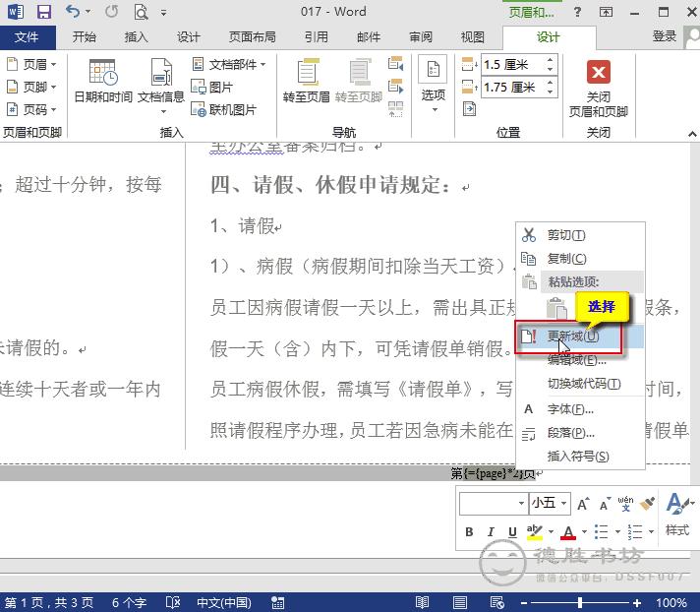Switch to 引用 References tab
Screen dimensions: 700x612
point(316,37)
